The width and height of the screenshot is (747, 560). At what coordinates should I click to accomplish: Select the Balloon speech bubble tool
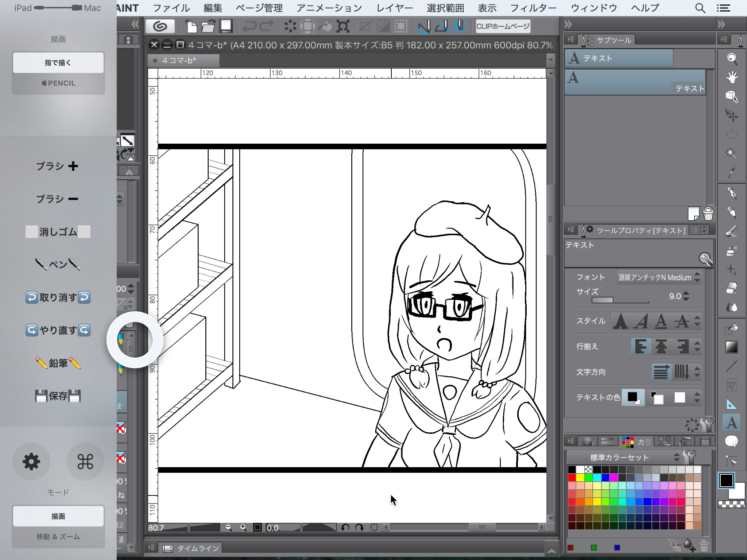[732, 442]
